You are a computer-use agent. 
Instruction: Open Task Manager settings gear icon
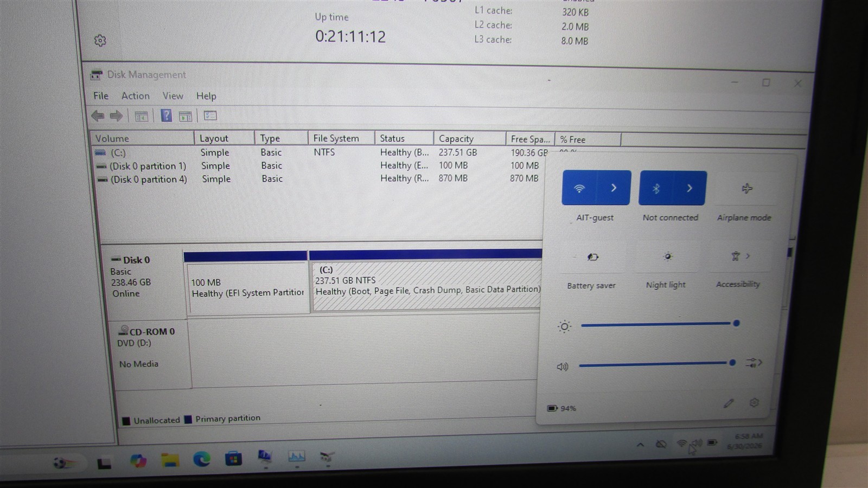tap(100, 41)
